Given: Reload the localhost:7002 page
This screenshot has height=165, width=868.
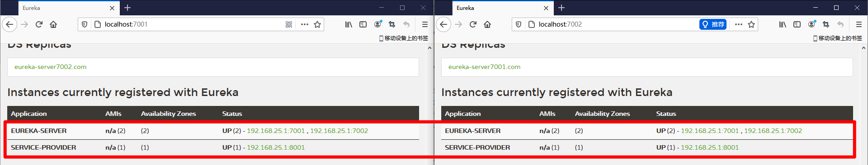Looking at the screenshot, I should 473,24.
